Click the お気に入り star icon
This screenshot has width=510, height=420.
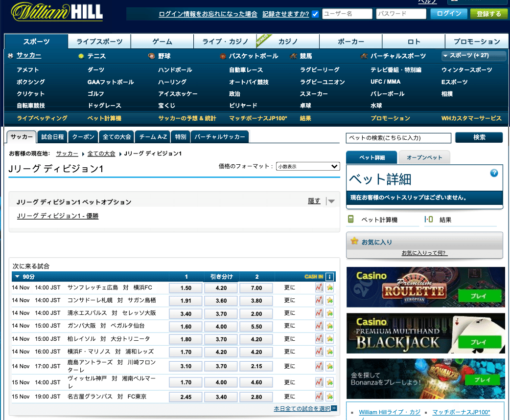point(354,241)
